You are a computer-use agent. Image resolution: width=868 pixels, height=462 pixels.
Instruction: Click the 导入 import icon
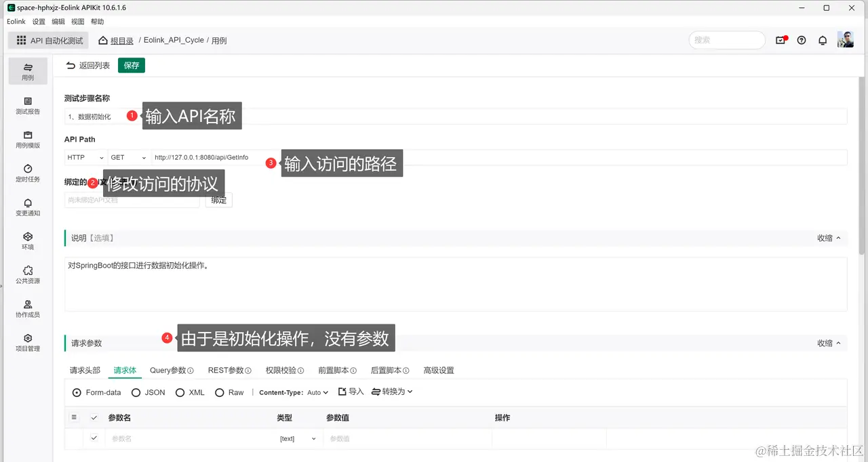(342, 392)
